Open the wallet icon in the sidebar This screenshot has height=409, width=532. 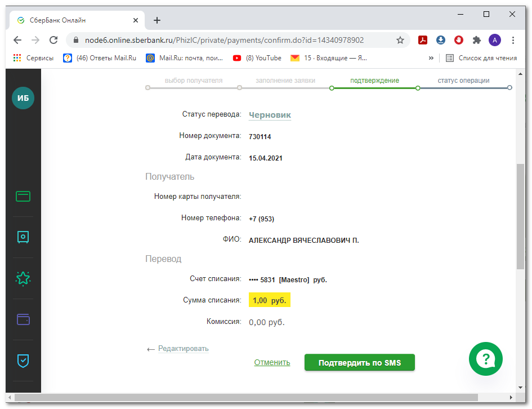23,319
